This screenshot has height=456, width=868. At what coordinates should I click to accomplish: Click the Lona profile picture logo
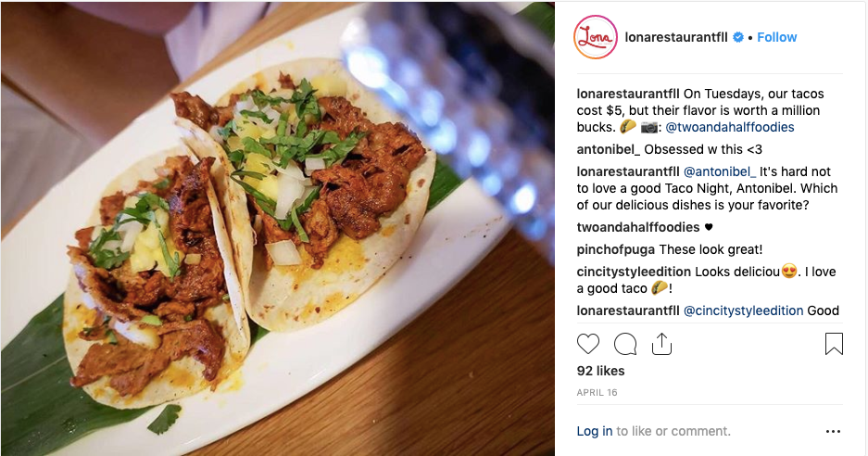(596, 37)
